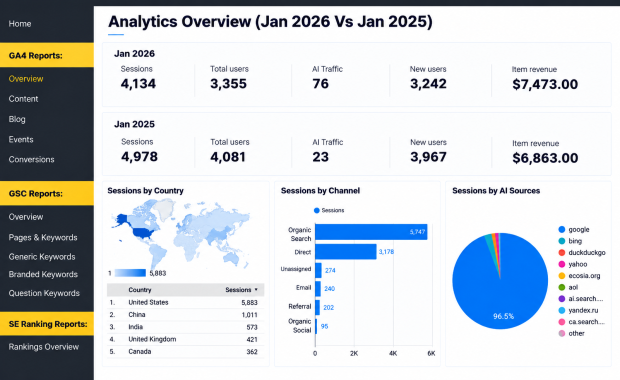The image size is (620, 380).
Task: Click the Sessions by AI Sources title
Action: pyautogui.click(x=496, y=191)
